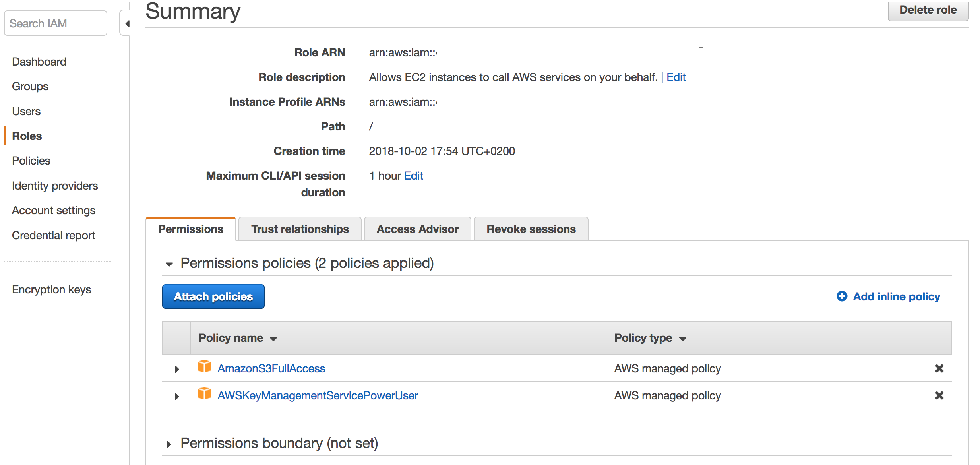The width and height of the screenshot is (980, 465).
Task: Click AWS managed policy in AmazonS3FullAccess row
Action: tap(667, 368)
